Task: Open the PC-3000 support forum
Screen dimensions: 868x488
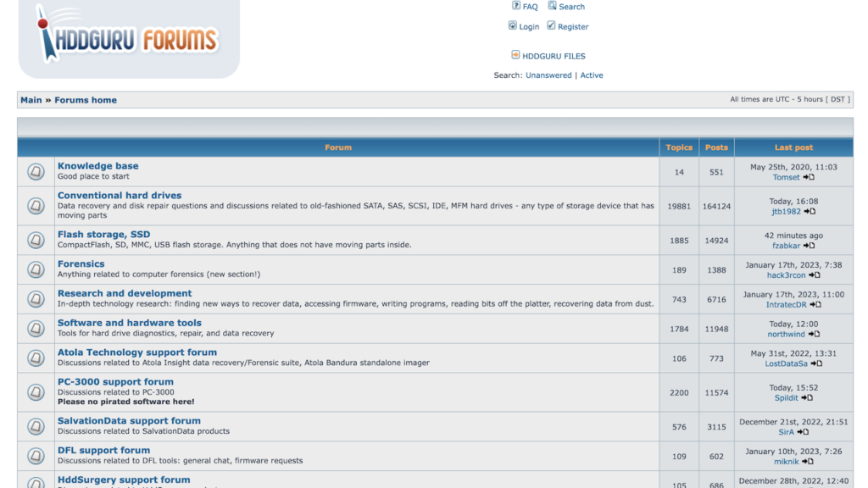Action: pyautogui.click(x=116, y=381)
